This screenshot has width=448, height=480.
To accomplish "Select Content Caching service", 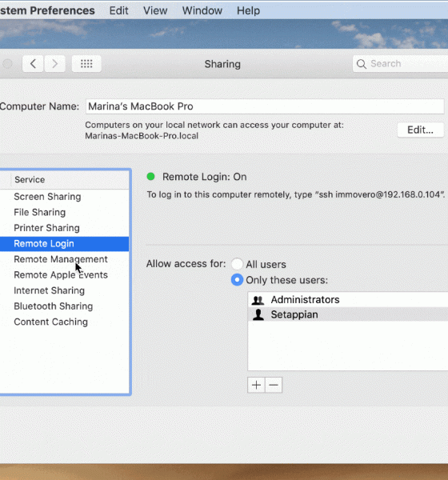I will point(64,322).
